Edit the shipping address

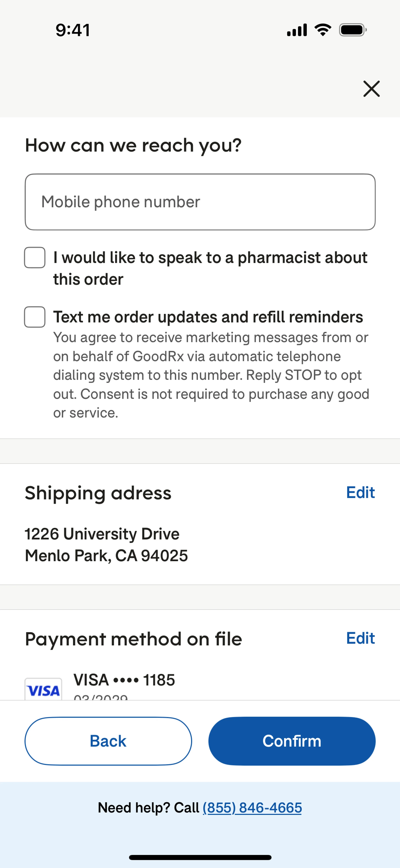point(360,493)
